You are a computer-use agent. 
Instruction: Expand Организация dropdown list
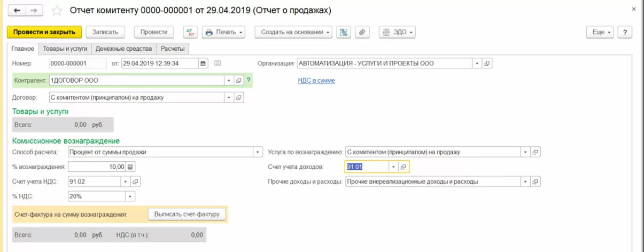pyautogui.click(x=477, y=63)
